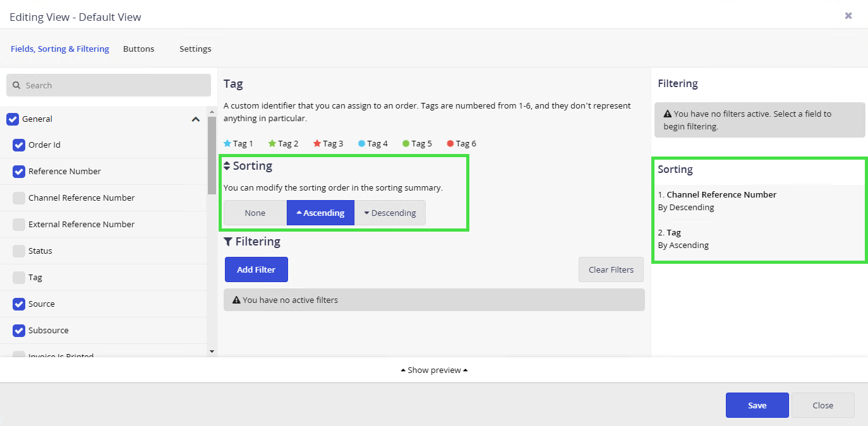Screen dimensions: 868x426
Task: Toggle the Status field checkbox
Action: [19, 251]
